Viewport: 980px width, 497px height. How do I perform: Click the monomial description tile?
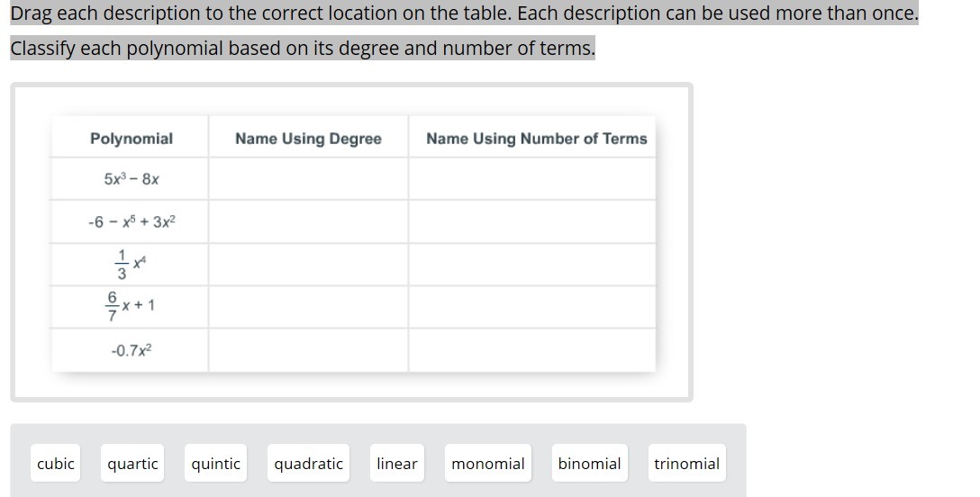(x=487, y=464)
